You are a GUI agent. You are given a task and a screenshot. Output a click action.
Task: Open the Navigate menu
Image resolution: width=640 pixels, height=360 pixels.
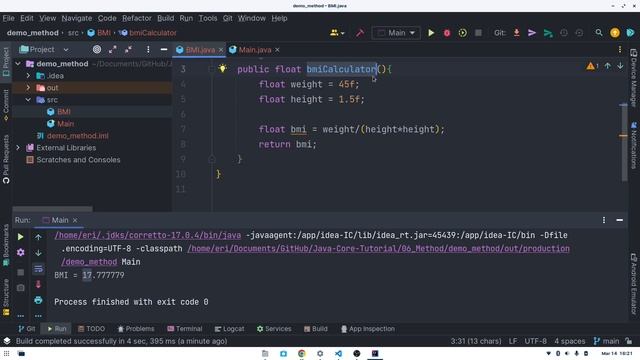tap(77, 18)
